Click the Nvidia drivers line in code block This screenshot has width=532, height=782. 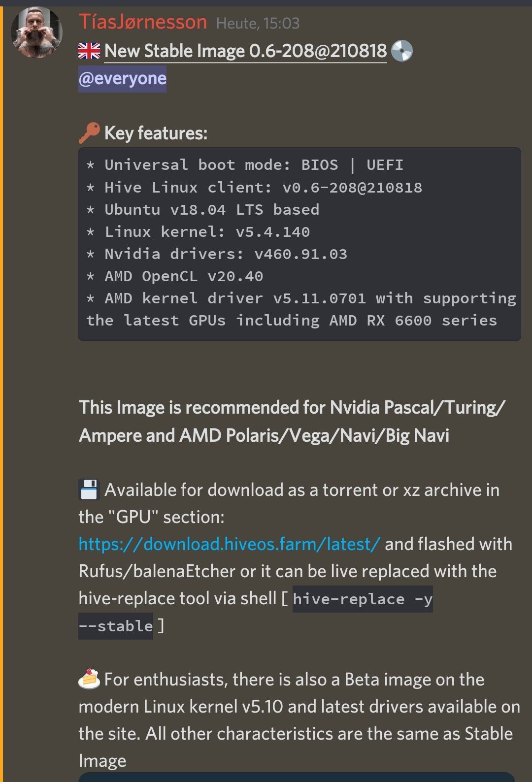click(217, 254)
